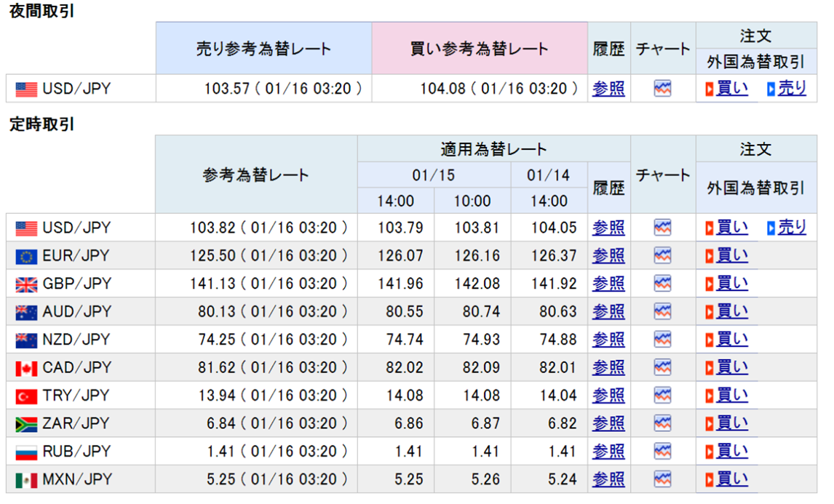
Task: Click 買い link for EUR/JPY
Action: (x=732, y=256)
